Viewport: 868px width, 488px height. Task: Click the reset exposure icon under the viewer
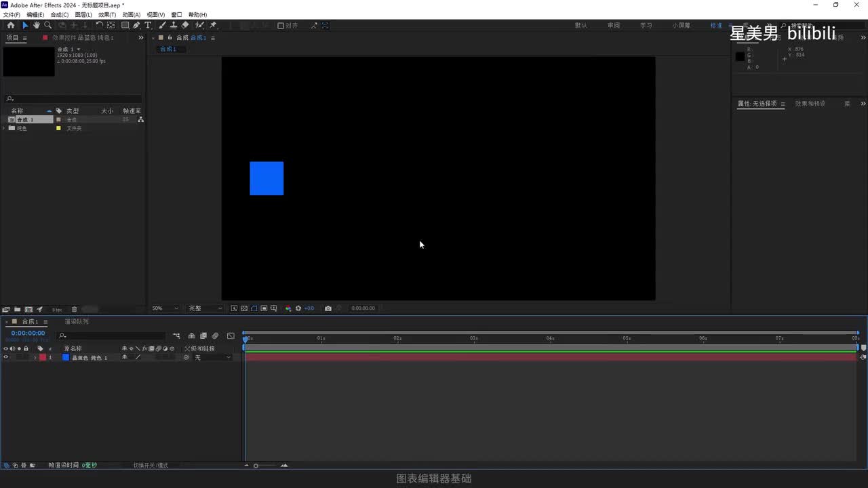298,308
